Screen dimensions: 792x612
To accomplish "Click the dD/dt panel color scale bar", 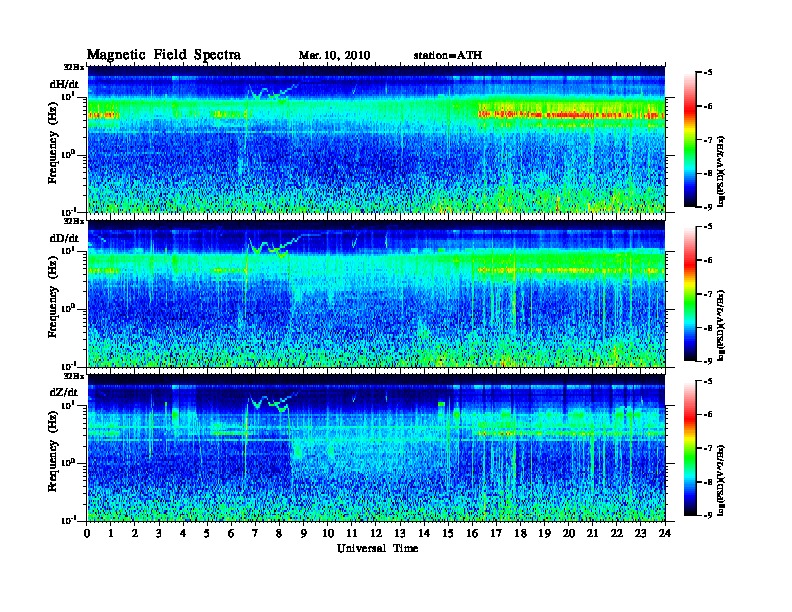I will pyautogui.click(x=690, y=293).
